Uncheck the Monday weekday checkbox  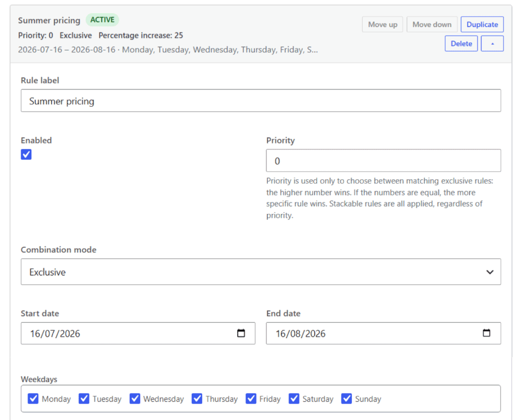(x=33, y=399)
